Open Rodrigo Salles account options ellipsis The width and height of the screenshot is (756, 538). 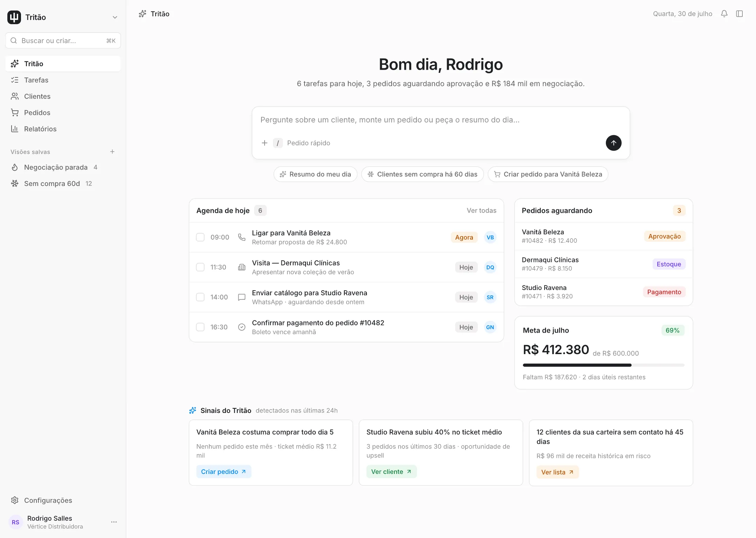click(x=114, y=522)
